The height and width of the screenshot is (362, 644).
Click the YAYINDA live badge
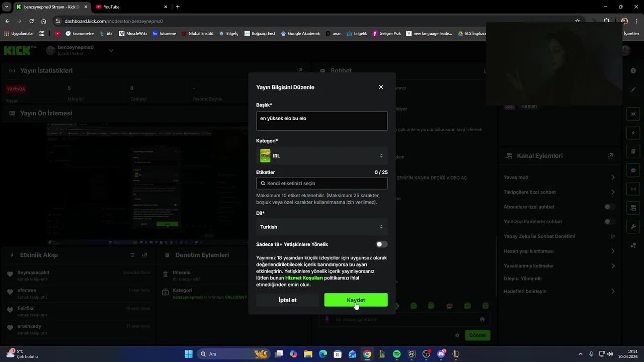point(16,89)
